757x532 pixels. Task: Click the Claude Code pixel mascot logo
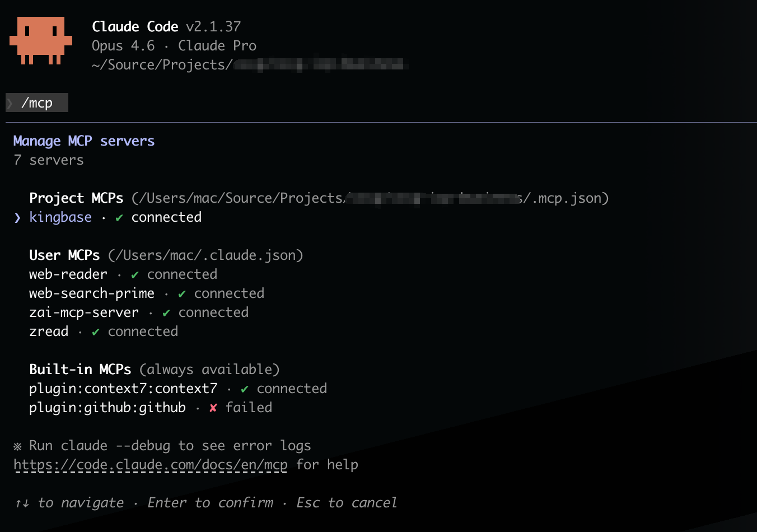(x=40, y=40)
